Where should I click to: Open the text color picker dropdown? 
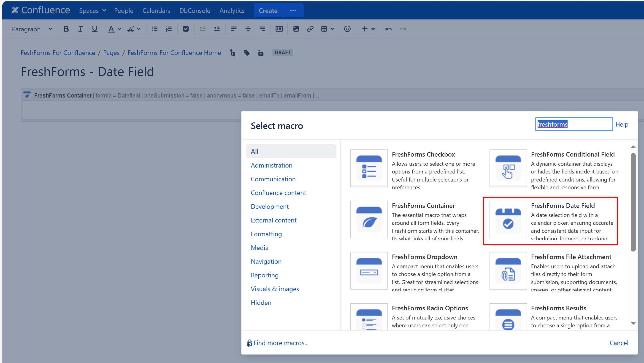pyautogui.click(x=119, y=29)
